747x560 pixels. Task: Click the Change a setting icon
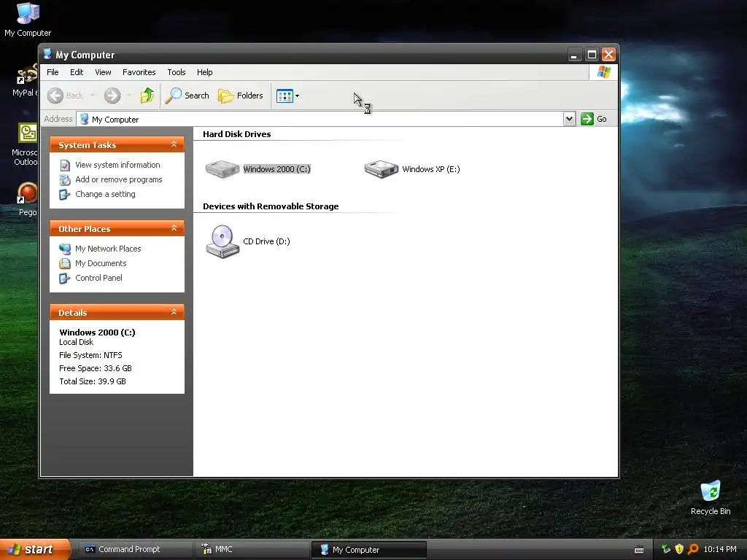pyautogui.click(x=65, y=195)
